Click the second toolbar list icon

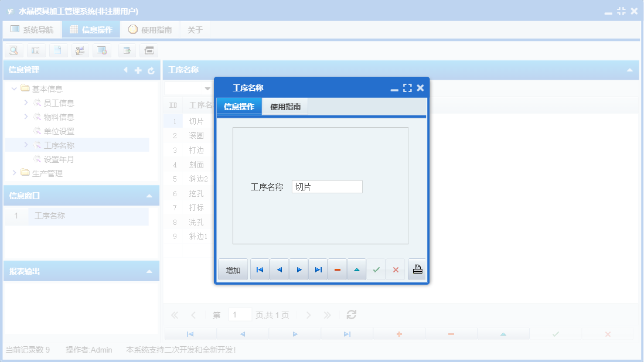pyautogui.click(x=36, y=50)
